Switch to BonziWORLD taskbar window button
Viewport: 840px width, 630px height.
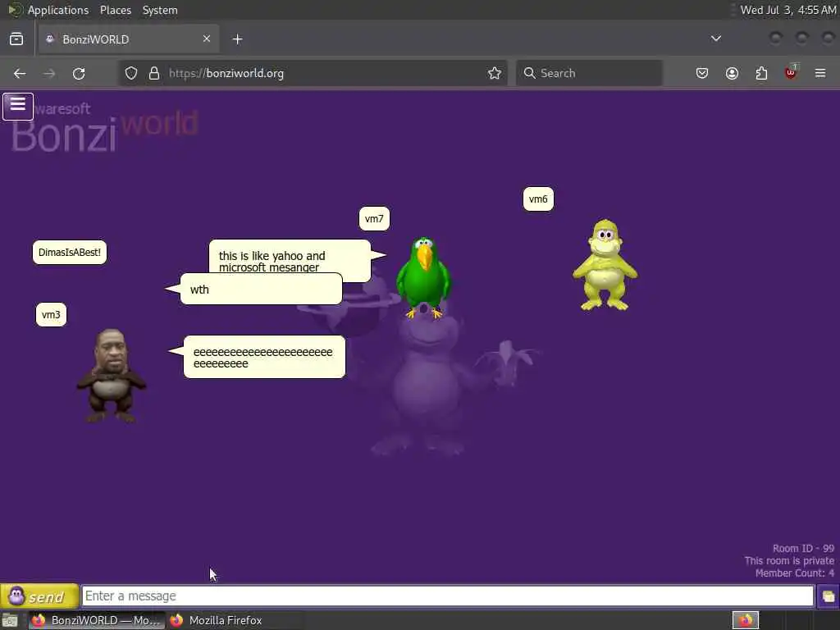coord(96,620)
